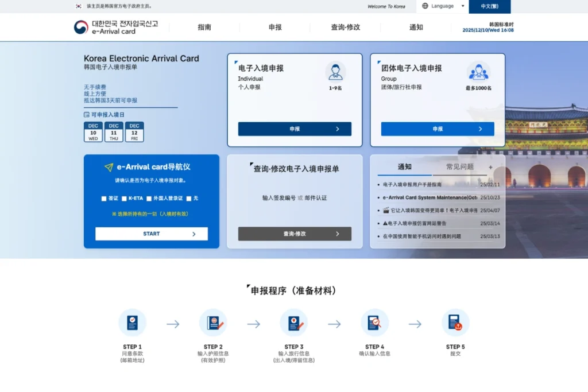
Task: Click the STEP 1 consent document icon
Action: click(x=132, y=322)
